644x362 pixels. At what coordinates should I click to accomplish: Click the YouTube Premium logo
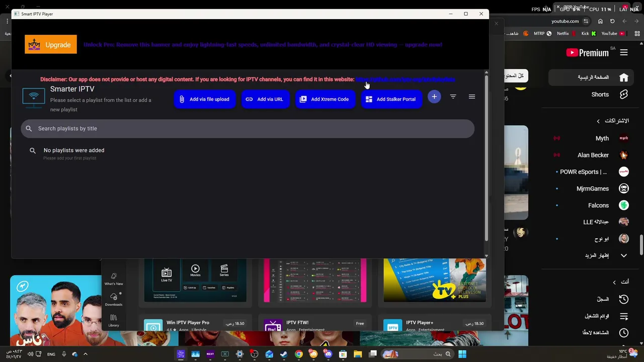click(x=587, y=52)
